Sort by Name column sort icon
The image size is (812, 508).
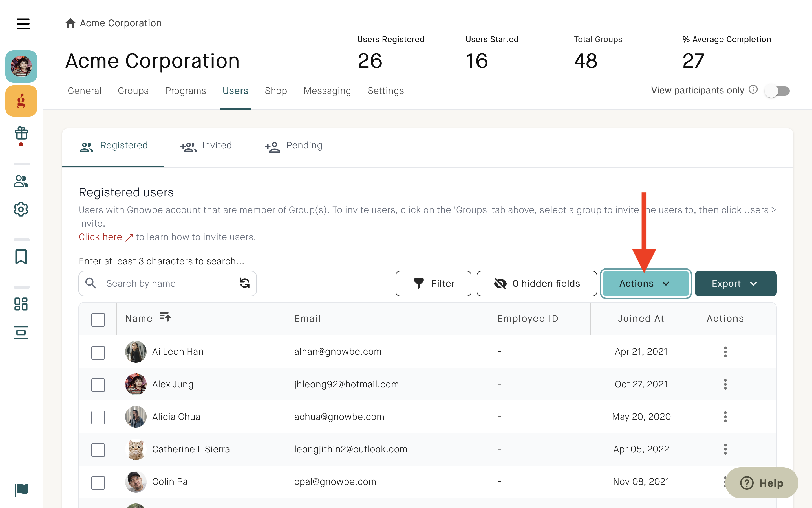coord(165,316)
